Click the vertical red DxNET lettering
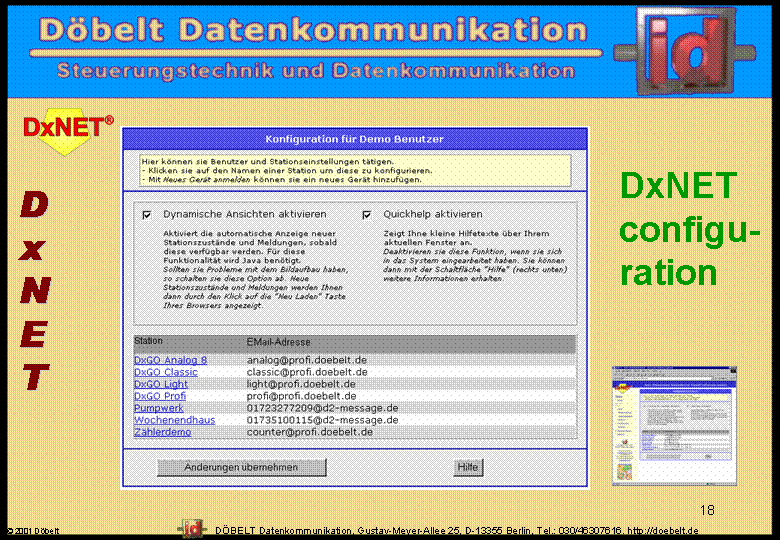 (35, 291)
